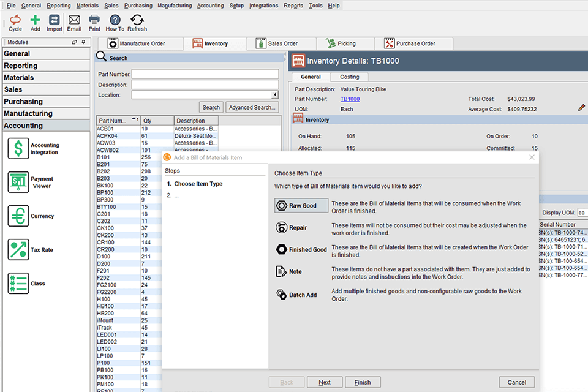Open the Manufacturing menu
The image size is (588, 392).
point(175,6)
